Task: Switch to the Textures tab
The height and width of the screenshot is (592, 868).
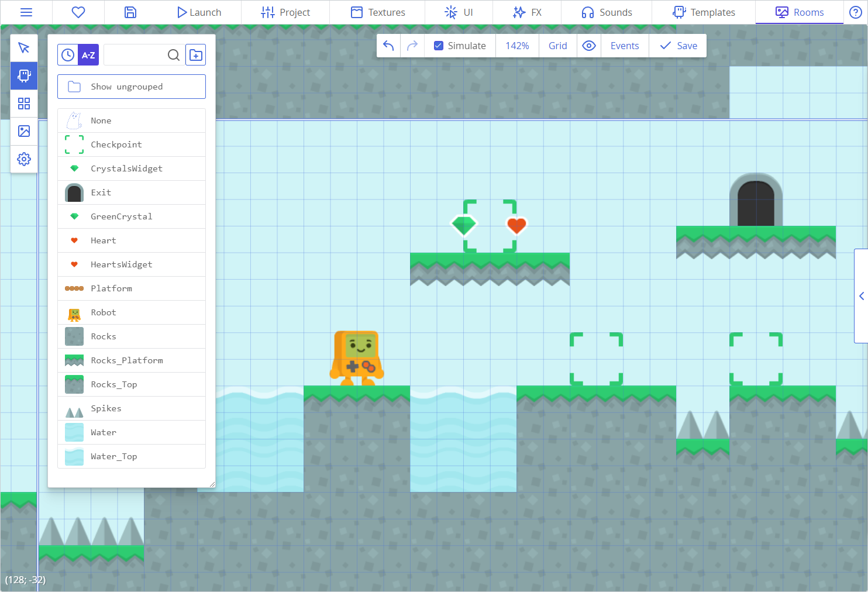Action: pos(378,12)
